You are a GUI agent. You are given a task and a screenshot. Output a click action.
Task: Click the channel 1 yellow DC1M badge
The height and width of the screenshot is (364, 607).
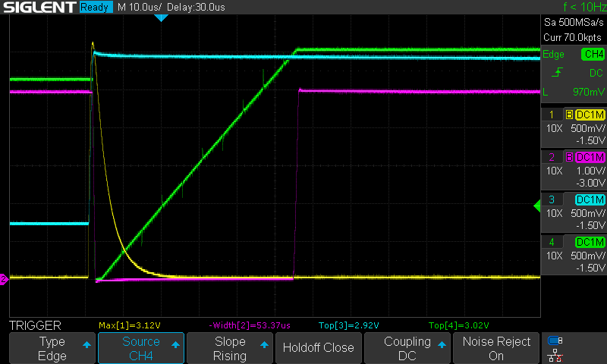[x=590, y=115]
